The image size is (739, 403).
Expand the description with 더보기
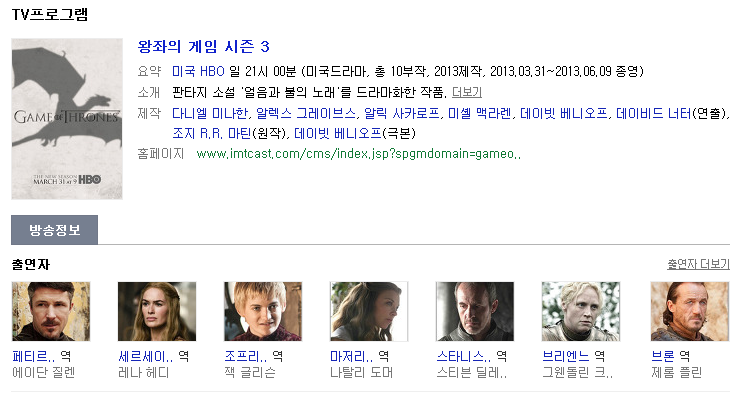[x=467, y=92]
